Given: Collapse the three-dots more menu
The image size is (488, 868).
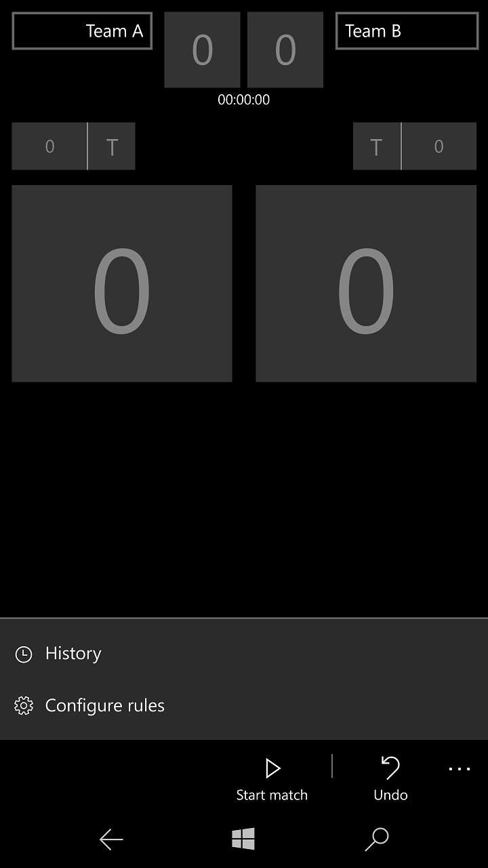Looking at the screenshot, I should pos(460,769).
